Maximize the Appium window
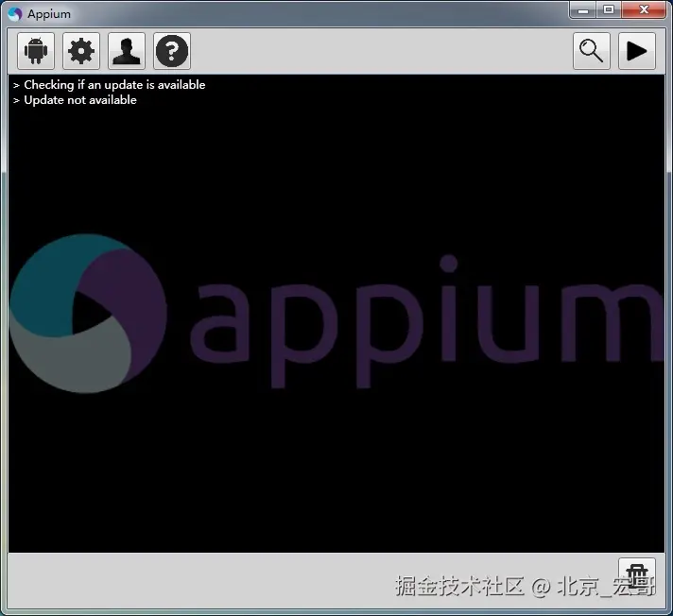The image size is (673, 616). 609,10
